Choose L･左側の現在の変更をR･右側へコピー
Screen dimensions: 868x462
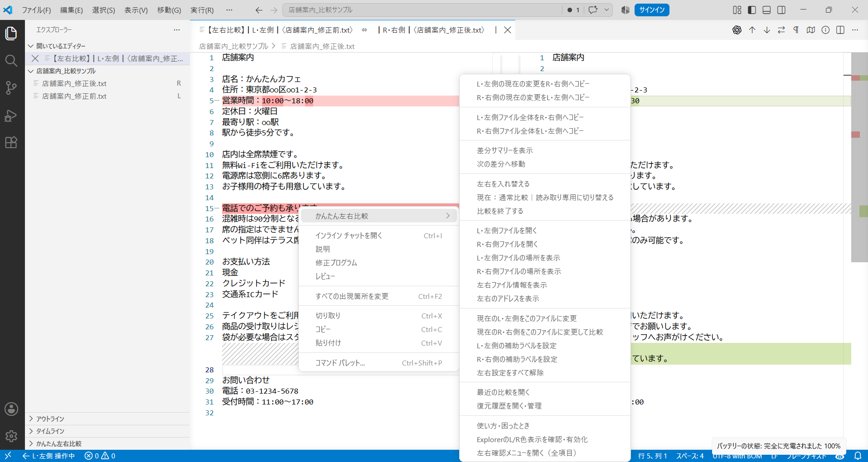click(x=545, y=84)
